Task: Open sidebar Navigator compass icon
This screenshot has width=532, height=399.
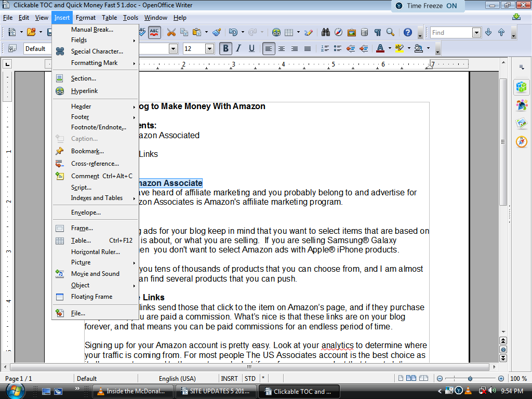Action: click(x=522, y=141)
